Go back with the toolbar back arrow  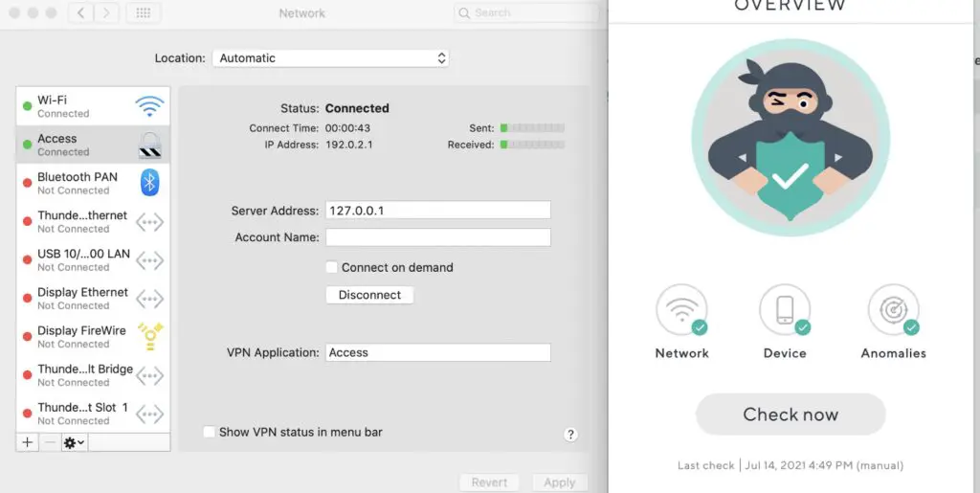pyautogui.click(x=80, y=13)
